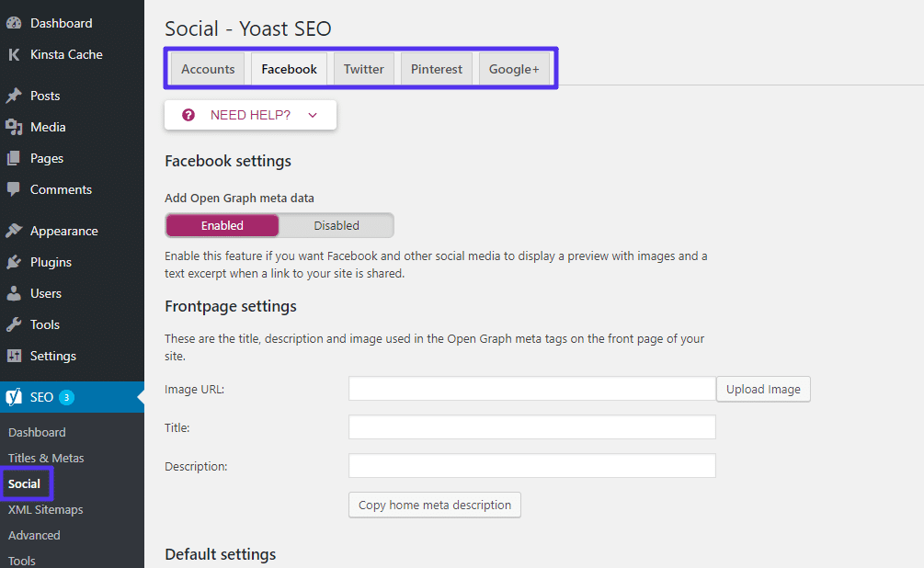Click the Appearance paintbrush icon

tap(14, 231)
